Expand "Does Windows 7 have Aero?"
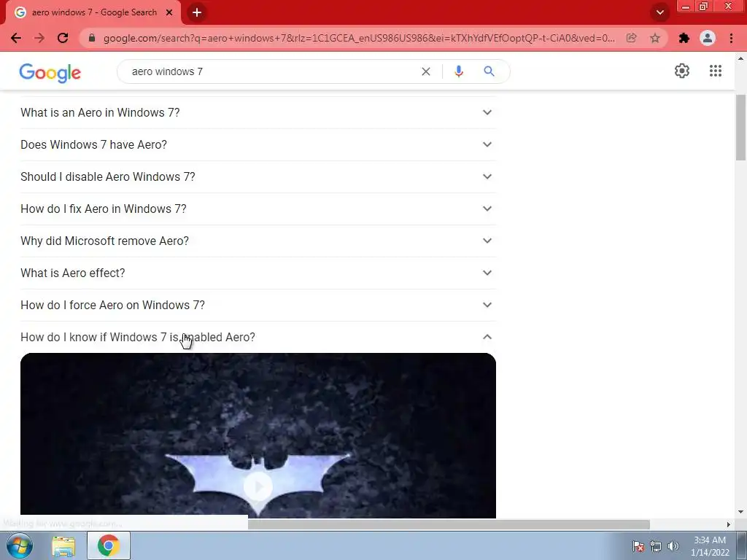Viewport: 747px width, 560px height. click(258, 144)
